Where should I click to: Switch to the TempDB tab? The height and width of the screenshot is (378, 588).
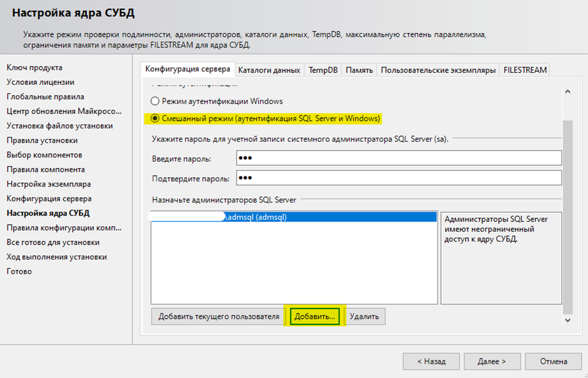pos(323,70)
